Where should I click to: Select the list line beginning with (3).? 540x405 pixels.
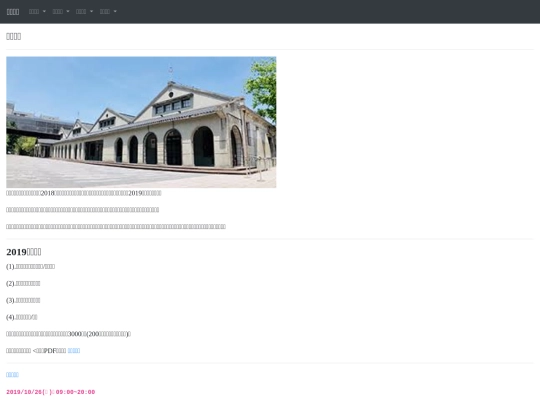(23, 300)
